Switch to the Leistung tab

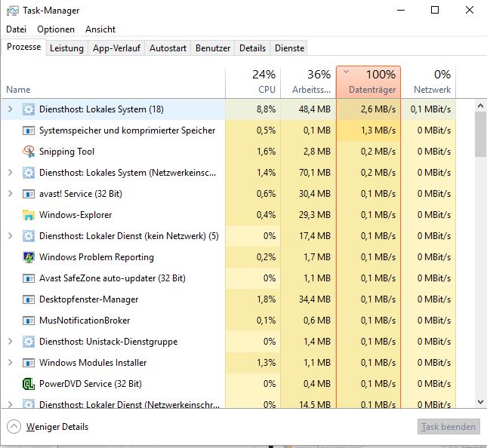66,48
